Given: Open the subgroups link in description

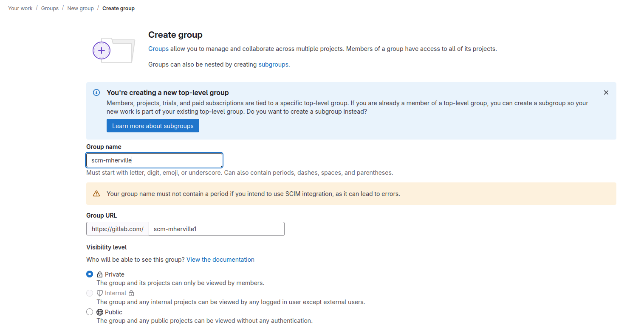Looking at the screenshot, I should tap(273, 64).
